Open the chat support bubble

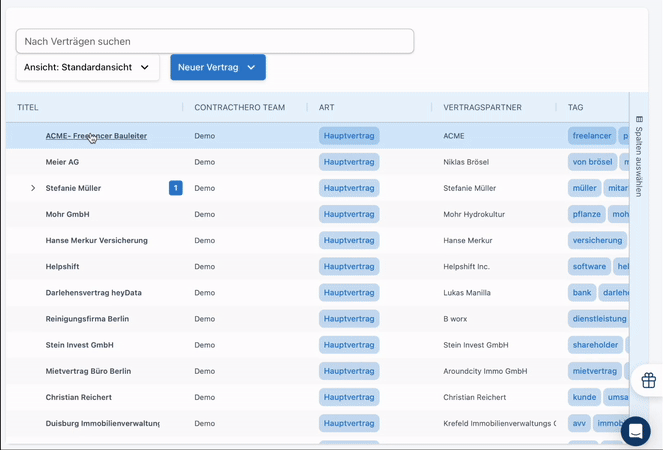point(636,431)
